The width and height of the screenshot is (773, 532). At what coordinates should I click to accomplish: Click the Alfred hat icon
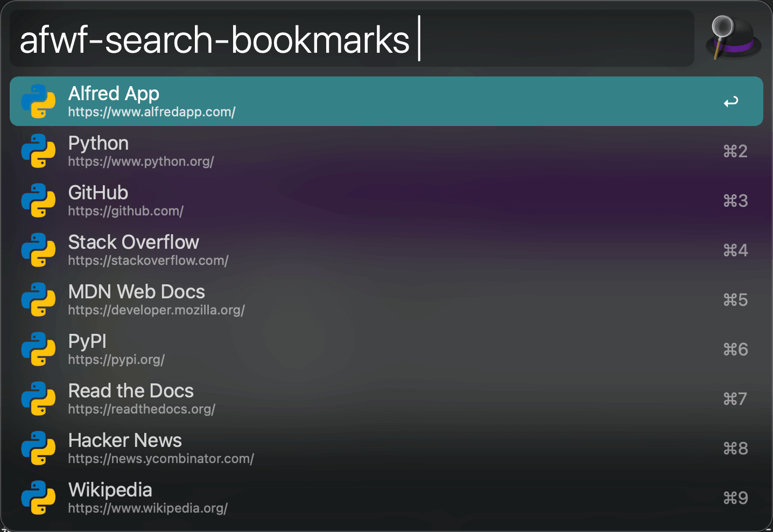(x=733, y=38)
